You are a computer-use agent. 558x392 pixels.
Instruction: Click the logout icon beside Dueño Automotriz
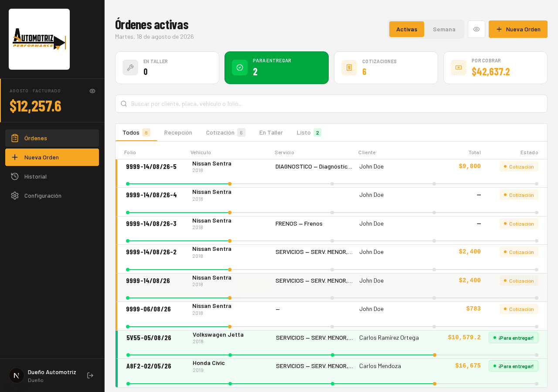[x=90, y=375]
